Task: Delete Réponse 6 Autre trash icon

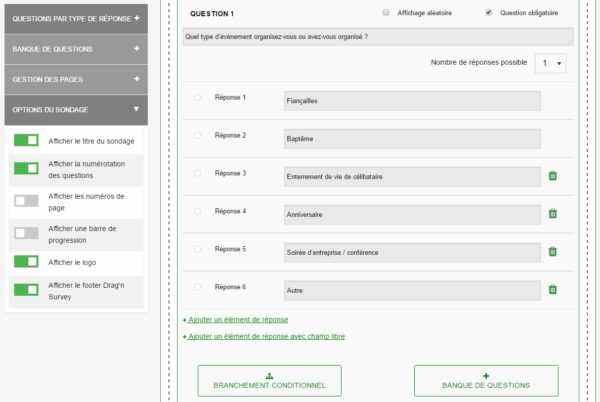Action: (553, 289)
